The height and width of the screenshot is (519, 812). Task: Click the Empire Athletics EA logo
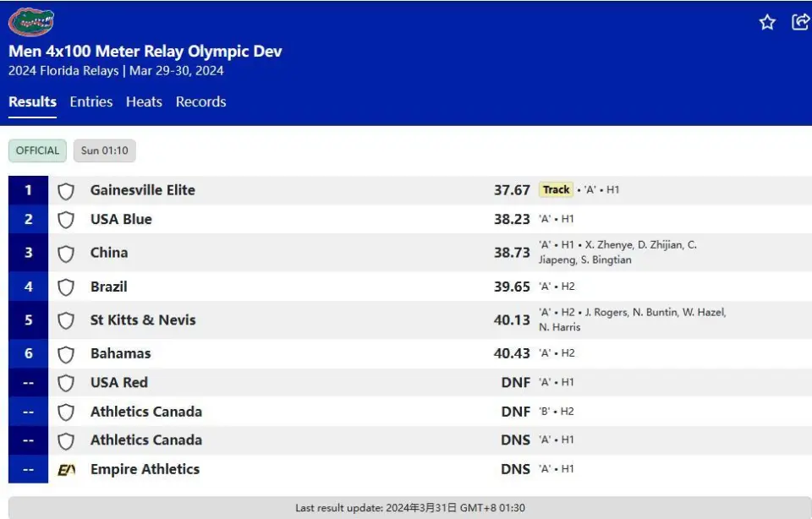click(66, 470)
